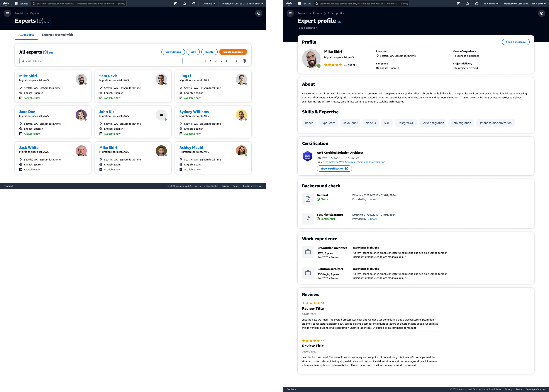Open the N. Virginia region selector

point(208,4)
